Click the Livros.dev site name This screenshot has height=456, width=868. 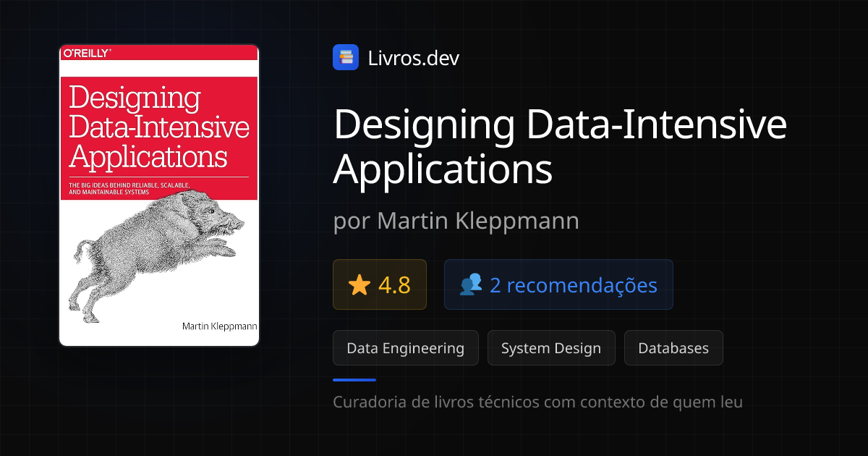(414, 58)
